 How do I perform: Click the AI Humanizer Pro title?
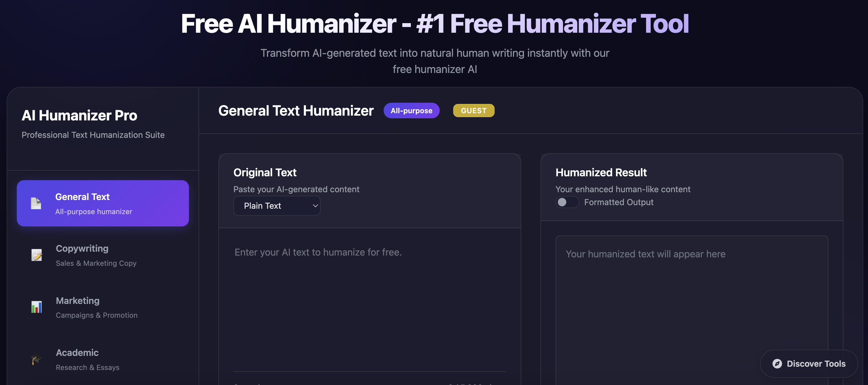pyautogui.click(x=79, y=115)
